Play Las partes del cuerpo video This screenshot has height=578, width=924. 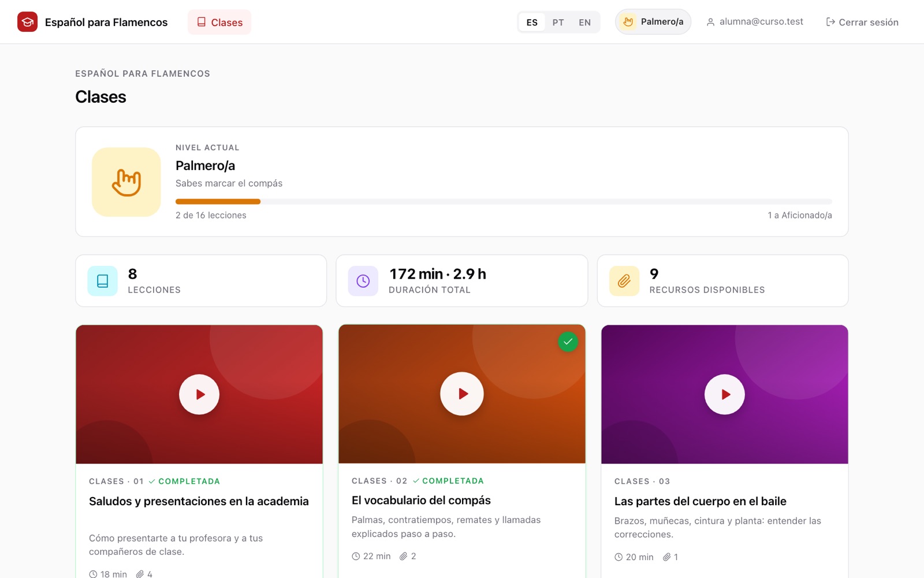(x=725, y=394)
